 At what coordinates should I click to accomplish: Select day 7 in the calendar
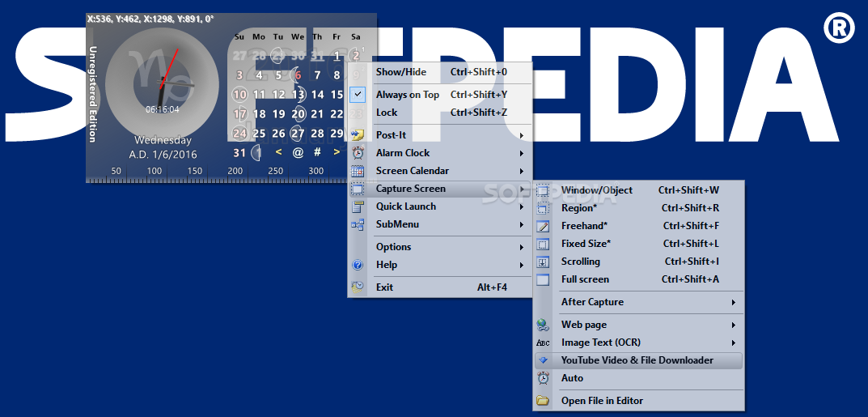317,75
